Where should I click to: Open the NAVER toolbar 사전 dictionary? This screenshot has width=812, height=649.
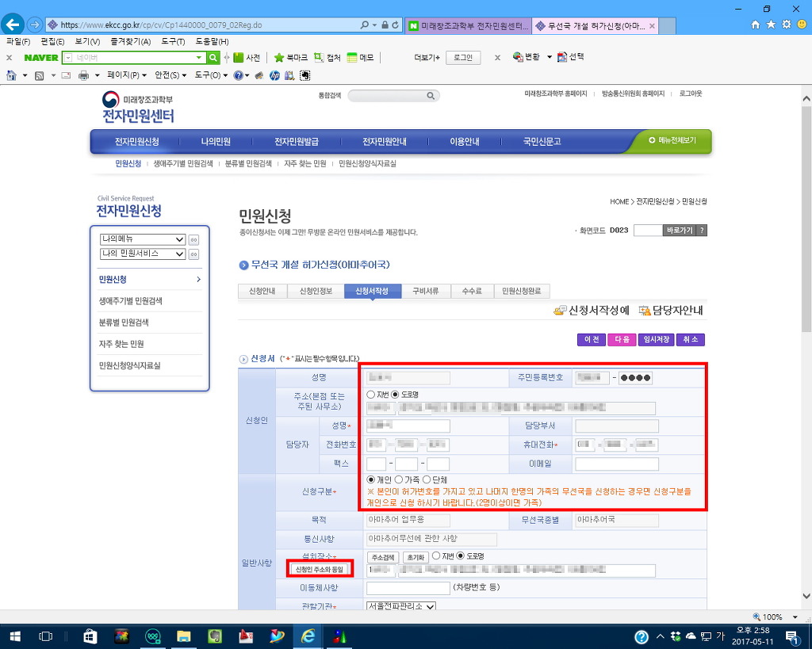[247, 57]
